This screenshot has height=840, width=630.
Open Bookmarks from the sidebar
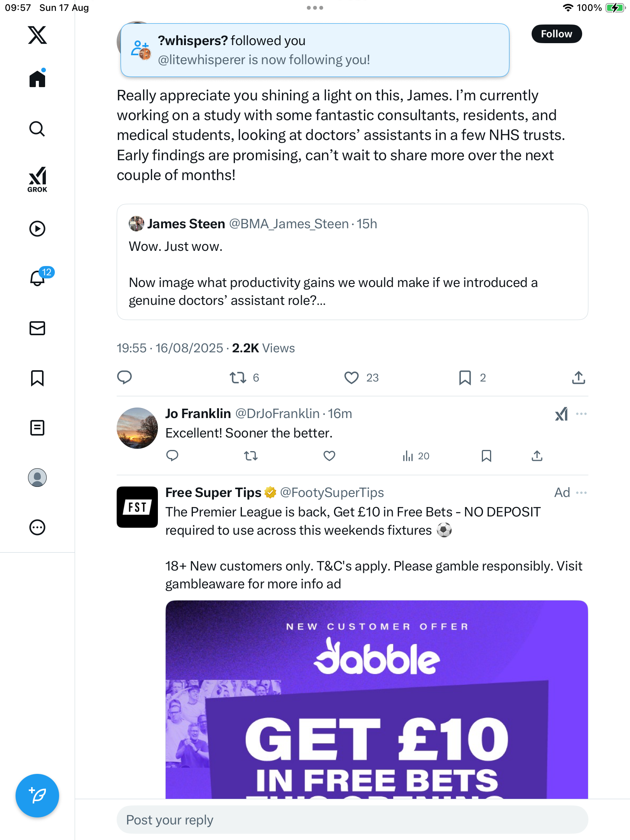[x=37, y=378]
